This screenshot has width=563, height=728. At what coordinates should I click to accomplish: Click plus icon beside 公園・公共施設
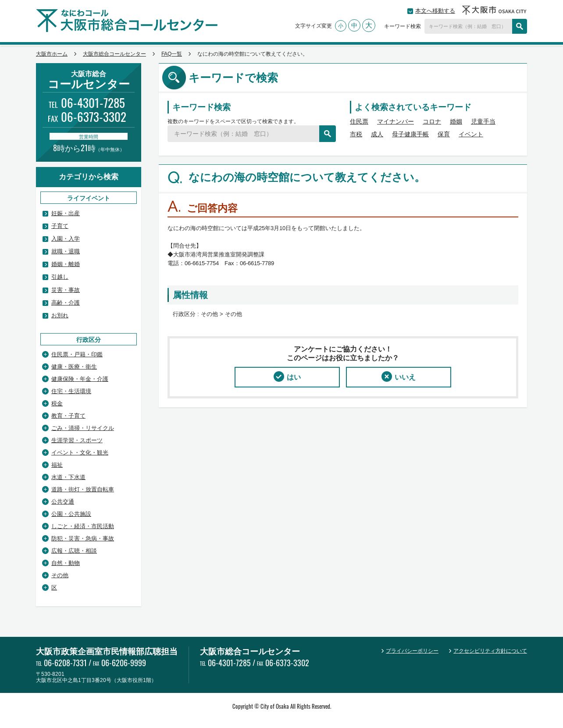[x=45, y=514]
